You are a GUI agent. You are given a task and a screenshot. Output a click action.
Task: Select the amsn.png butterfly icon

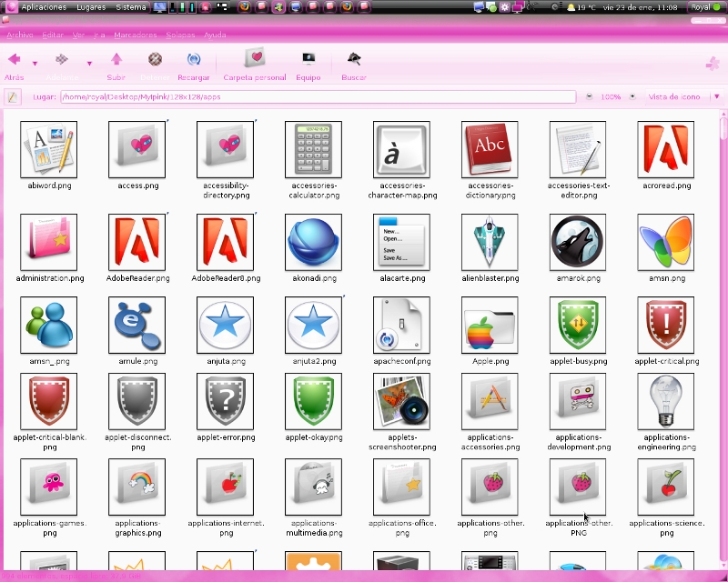tap(666, 242)
